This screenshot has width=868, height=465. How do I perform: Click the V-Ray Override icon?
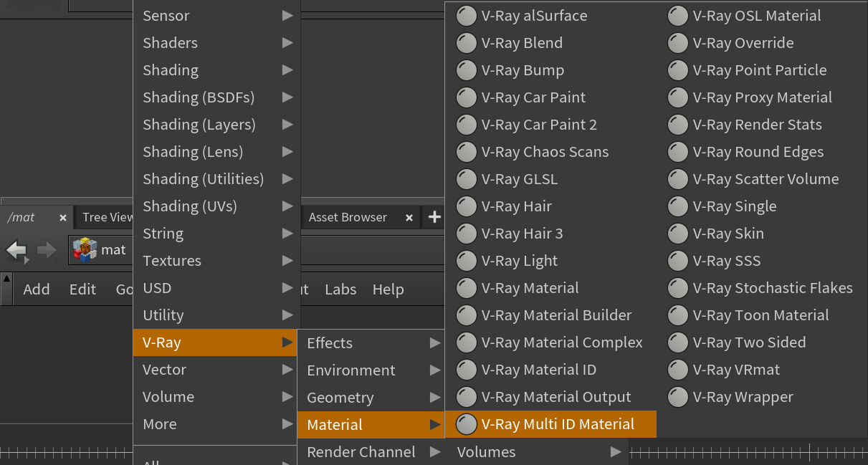[x=678, y=43]
